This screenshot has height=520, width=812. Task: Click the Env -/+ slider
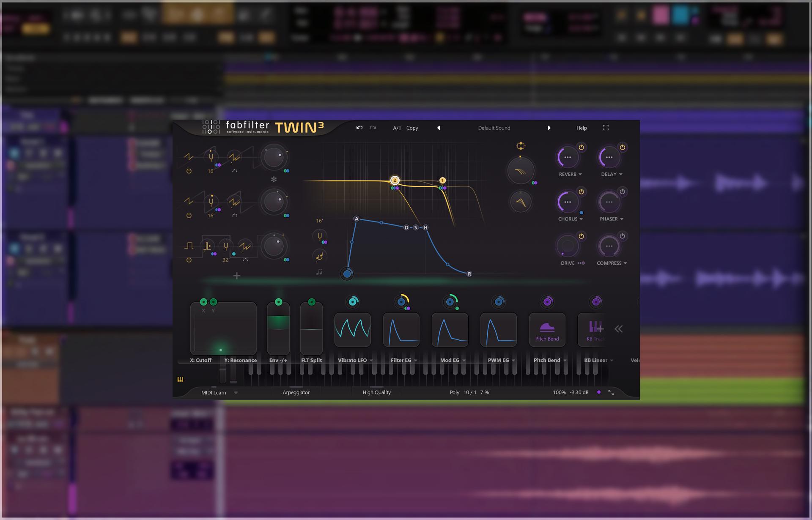click(x=278, y=328)
